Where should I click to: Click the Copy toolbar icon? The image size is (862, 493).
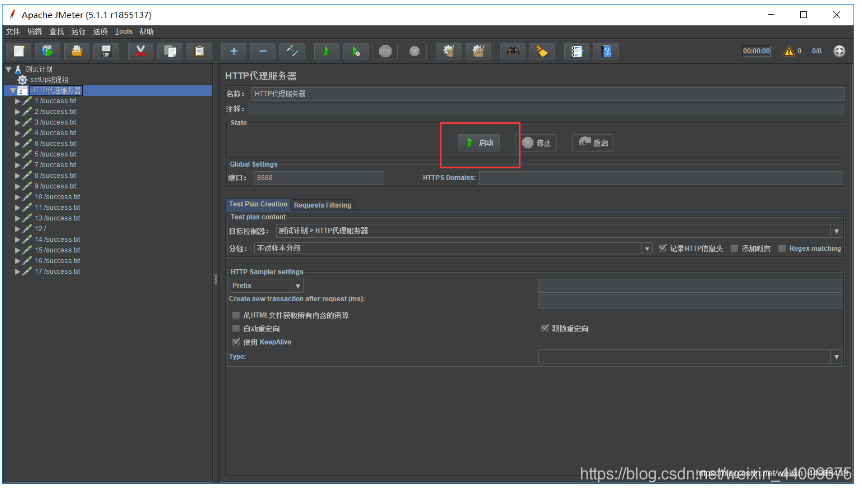click(x=170, y=51)
